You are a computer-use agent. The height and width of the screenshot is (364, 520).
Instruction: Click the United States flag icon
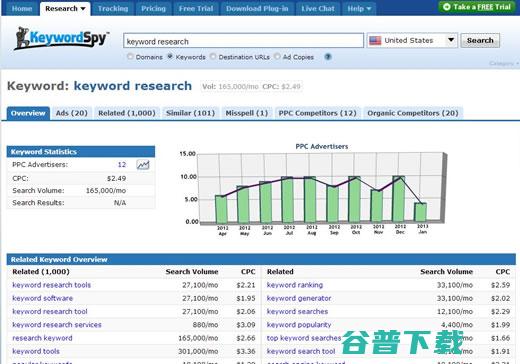(x=375, y=41)
